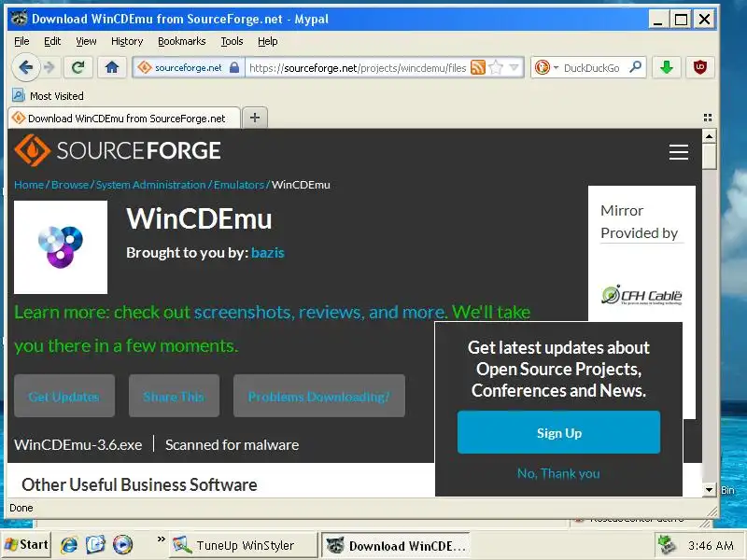This screenshot has width=747, height=560.
Task: Follow the screenshots, reviews, and more link
Action: (x=320, y=313)
